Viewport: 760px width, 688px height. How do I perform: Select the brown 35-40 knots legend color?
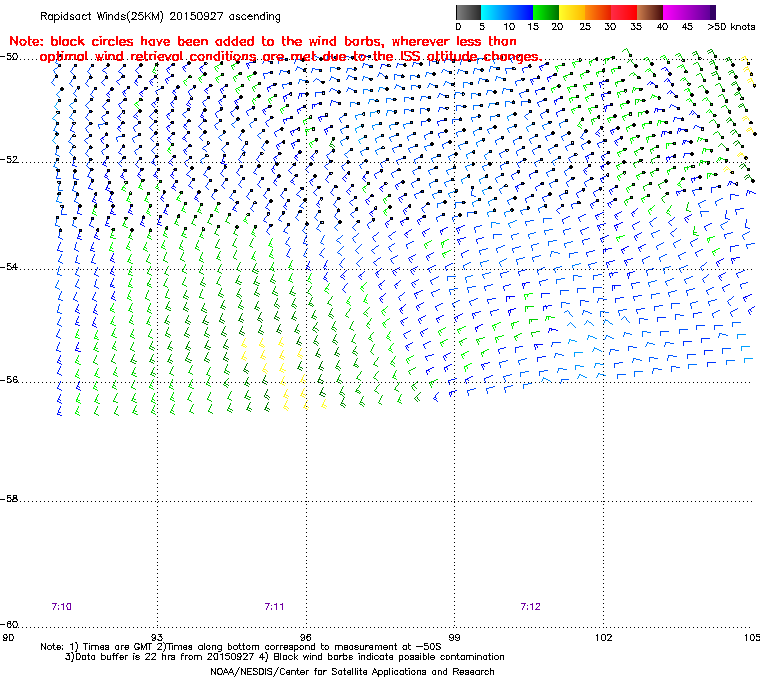[x=650, y=12]
